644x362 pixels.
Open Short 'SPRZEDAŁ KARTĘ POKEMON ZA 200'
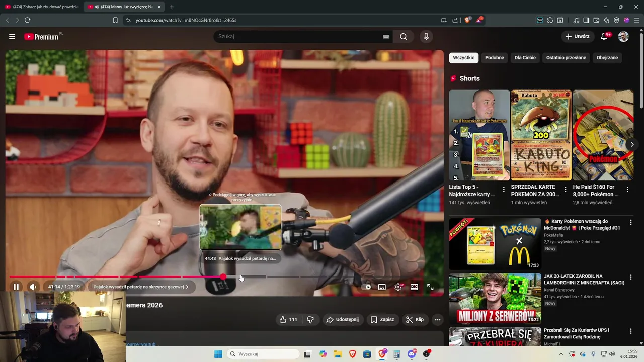541,135
